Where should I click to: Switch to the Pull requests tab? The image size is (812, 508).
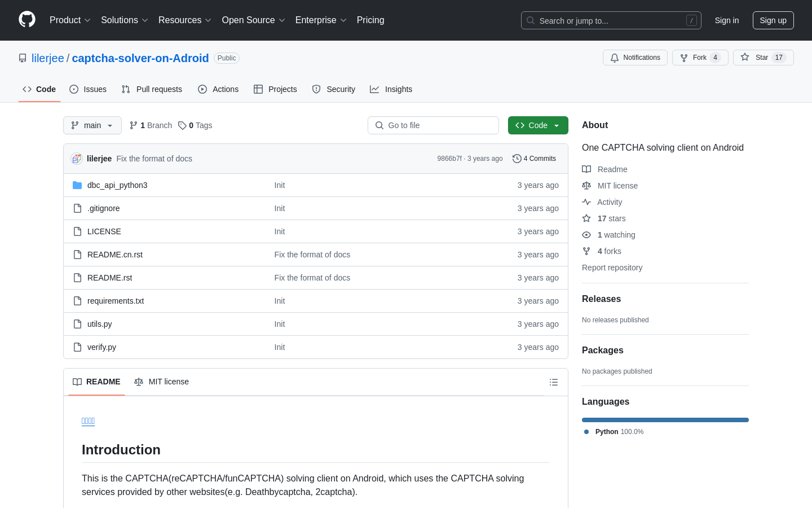coord(152,89)
